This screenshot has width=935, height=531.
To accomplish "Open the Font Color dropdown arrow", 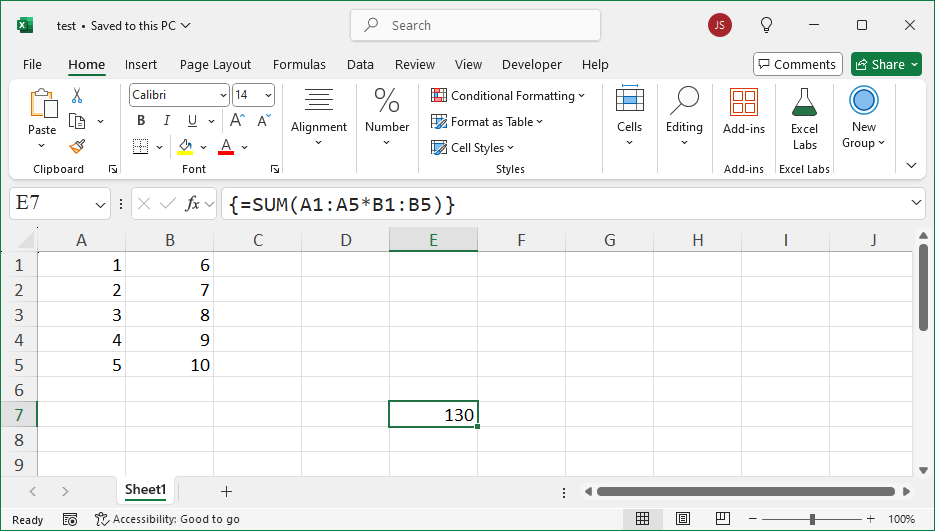I will pos(244,147).
